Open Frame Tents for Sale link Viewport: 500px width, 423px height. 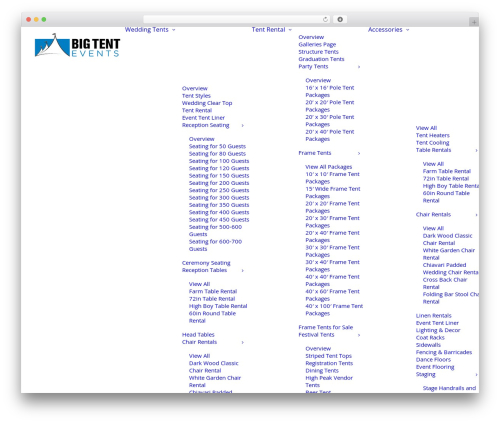tap(326, 327)
